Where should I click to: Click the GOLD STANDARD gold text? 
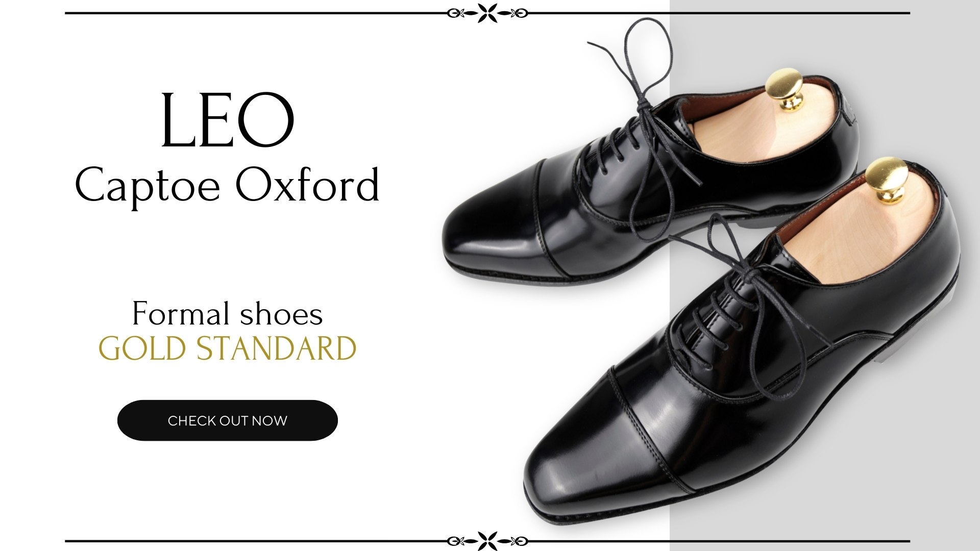228,348
